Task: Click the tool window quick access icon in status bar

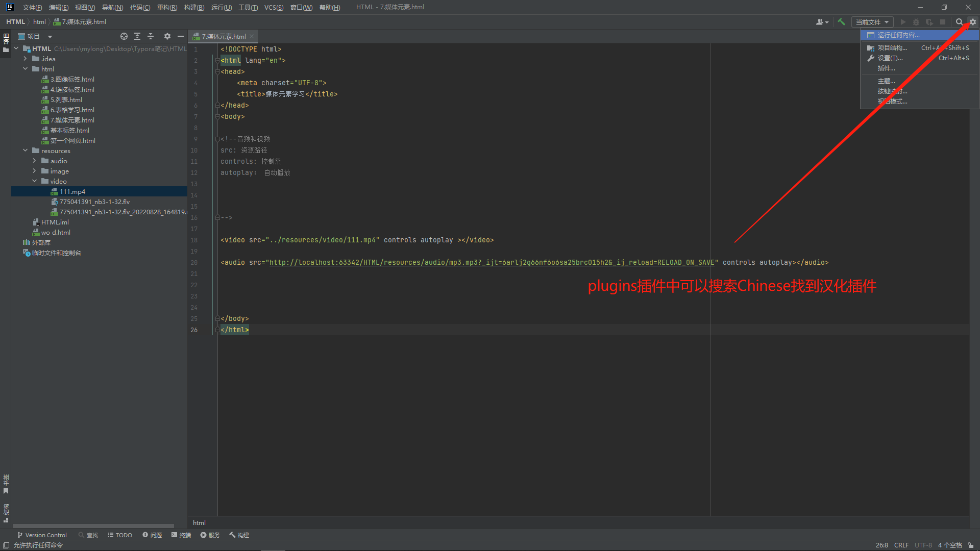Action: tap(6, 545)
